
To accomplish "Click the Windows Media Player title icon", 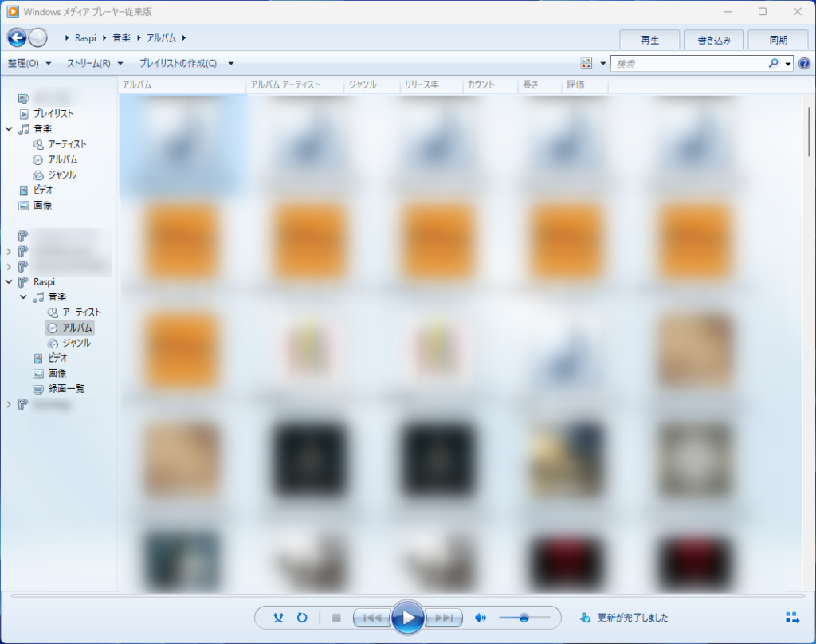I will [x=13, y=11].
